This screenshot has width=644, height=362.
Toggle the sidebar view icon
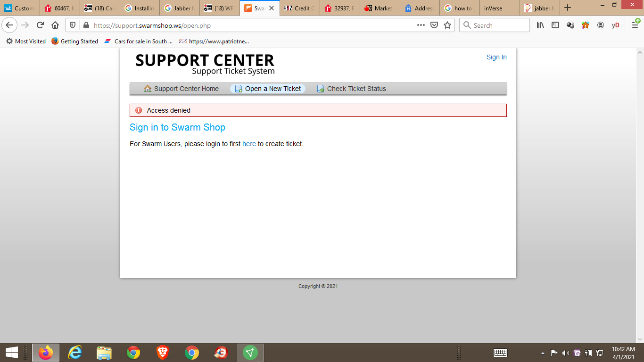tap(555, 25)
